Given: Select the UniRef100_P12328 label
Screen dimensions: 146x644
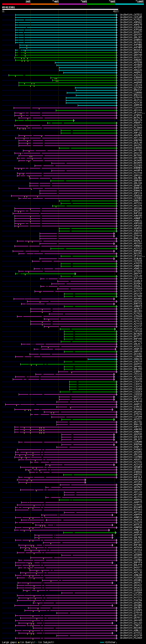Looking at the screenshot, I should (131, 522).
